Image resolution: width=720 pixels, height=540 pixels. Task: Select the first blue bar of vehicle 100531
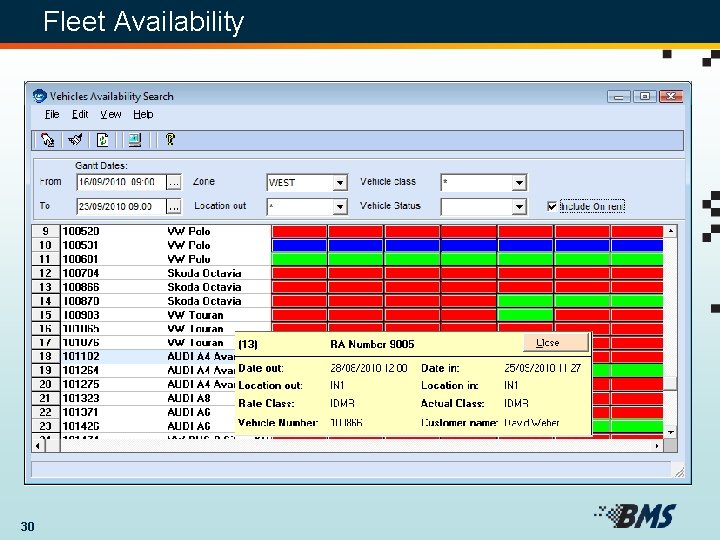[x=299, y=245]
